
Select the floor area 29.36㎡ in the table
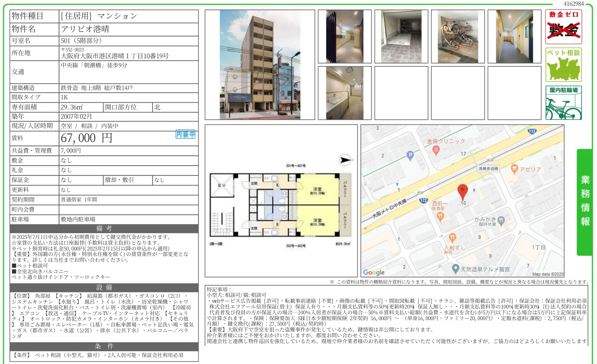point(72,107)
